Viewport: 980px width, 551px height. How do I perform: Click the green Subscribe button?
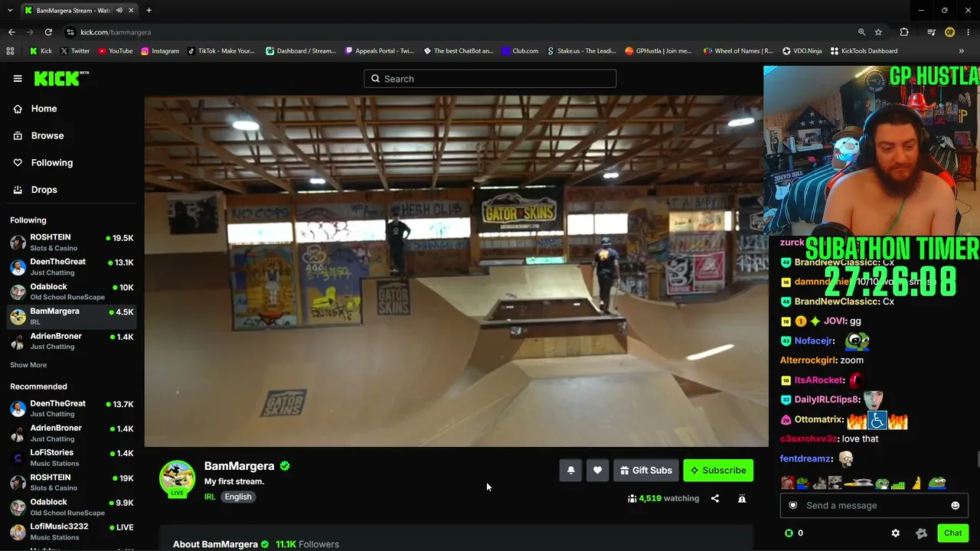[718, 471]
